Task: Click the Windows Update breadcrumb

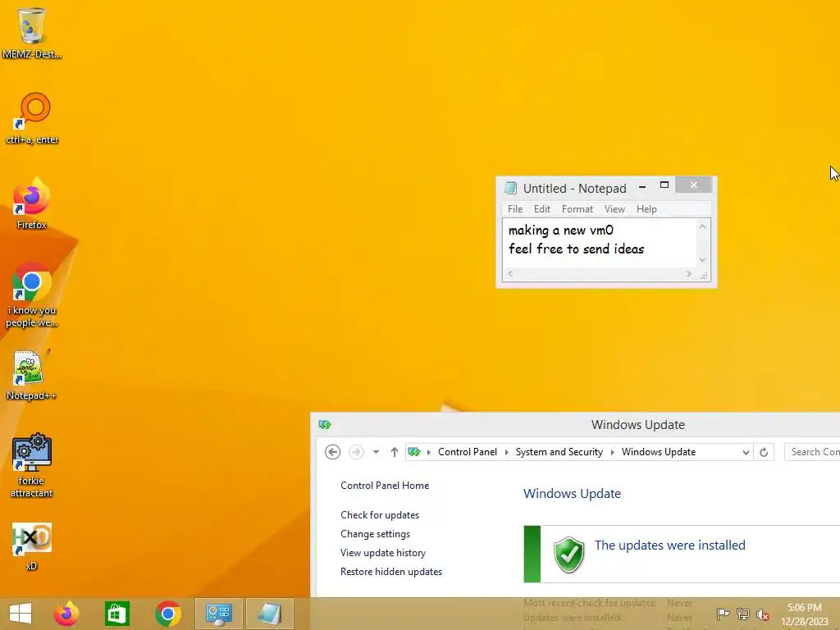Action: coord(659,452)
